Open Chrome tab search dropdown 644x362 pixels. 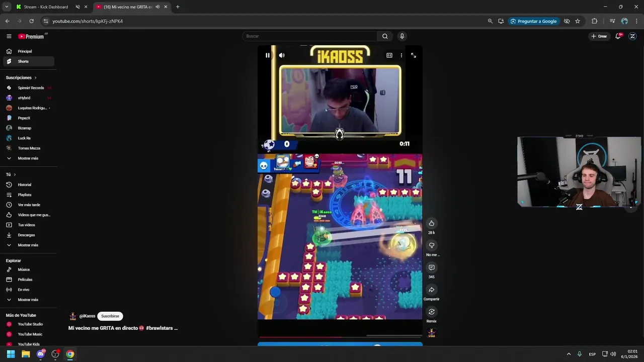tap(7, 7)
